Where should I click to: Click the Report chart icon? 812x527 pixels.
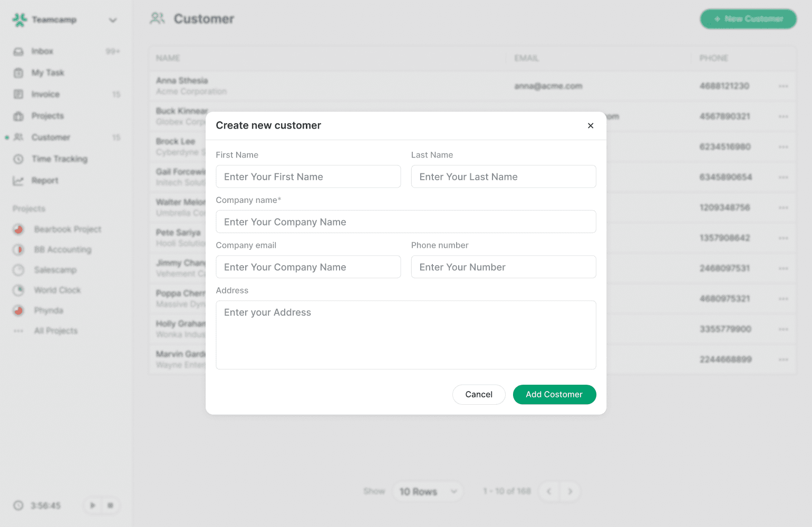[18, 181]
